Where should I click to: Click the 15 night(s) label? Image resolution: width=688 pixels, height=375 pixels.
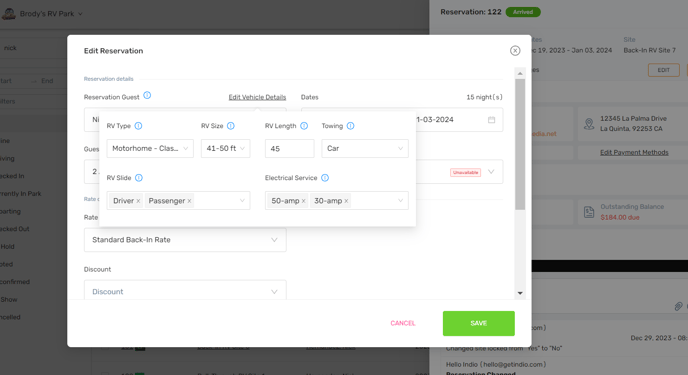pyautogui.click(x=484, y=97)
